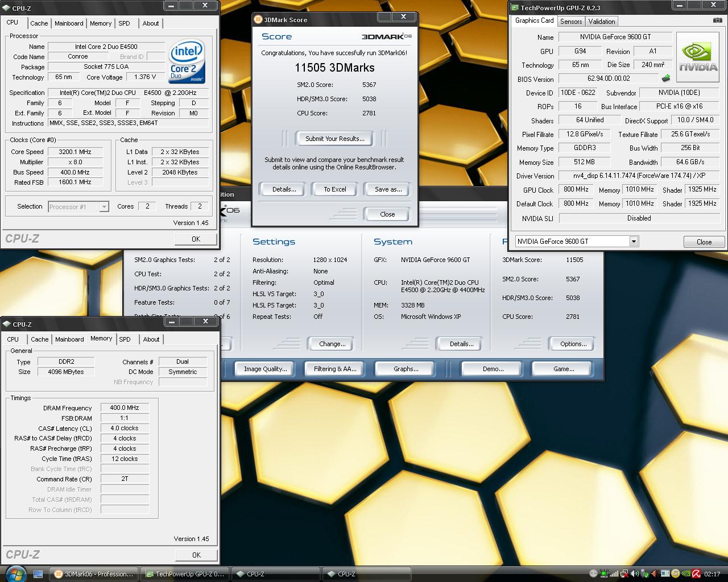728x582 pixels.
Task: Click the small window-shaped tray icon
Action: coord(665,574)
